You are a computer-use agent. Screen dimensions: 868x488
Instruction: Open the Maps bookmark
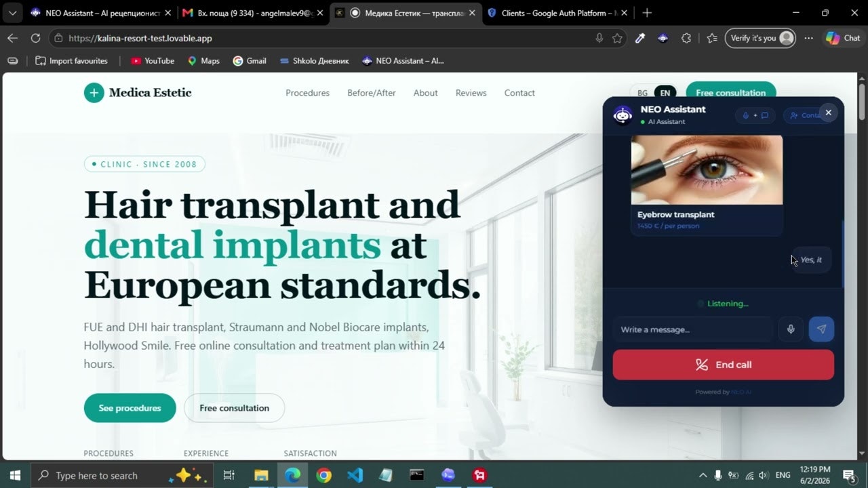pyautogui.click(x=203, y=61)
